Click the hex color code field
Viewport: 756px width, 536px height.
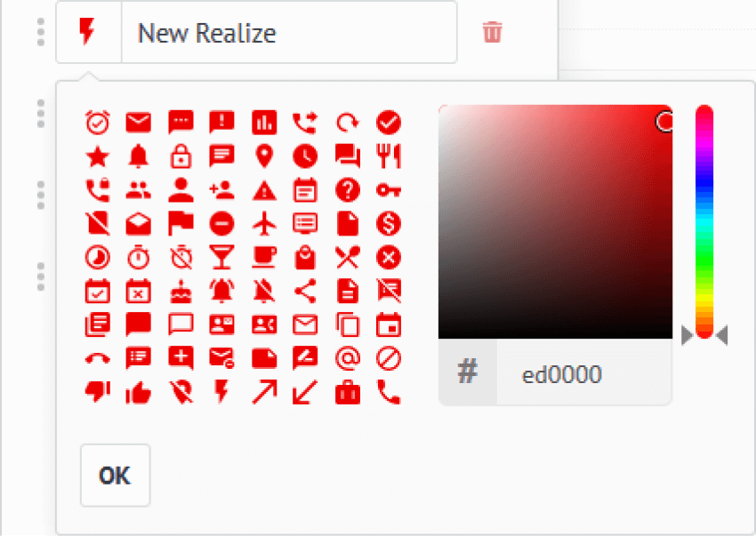pos(583,374)
